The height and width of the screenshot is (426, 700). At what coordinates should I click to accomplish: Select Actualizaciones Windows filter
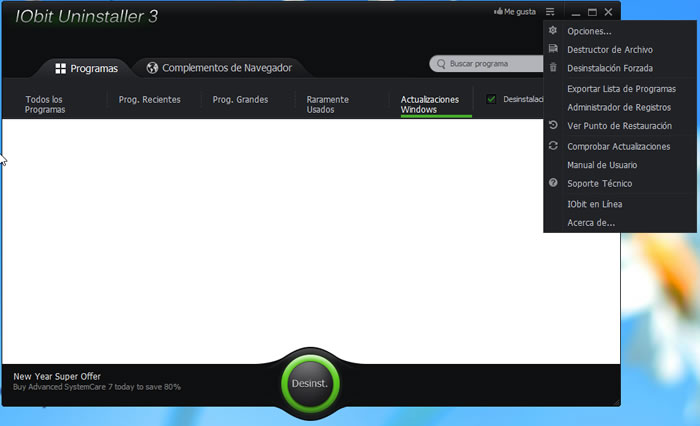(x=429, y=104)
